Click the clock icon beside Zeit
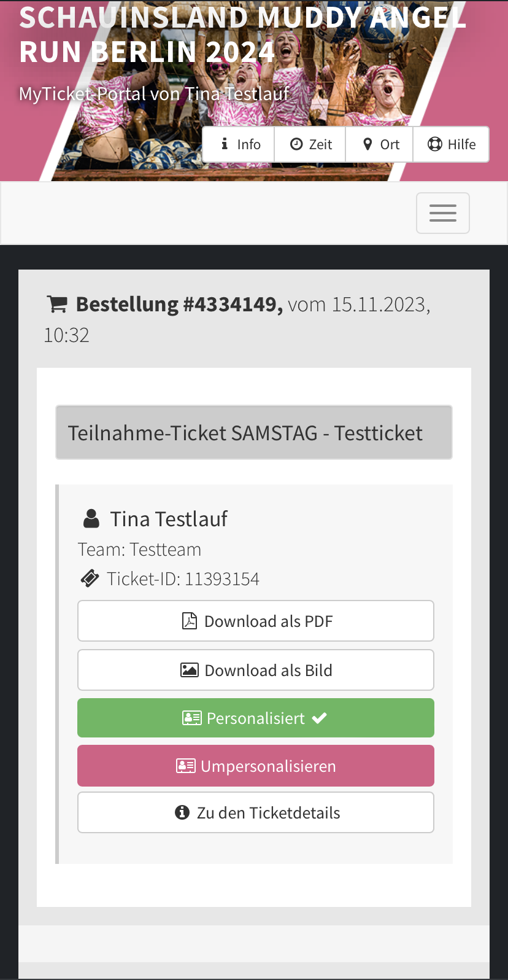The width and height of the screenshot is (508, 980). 296,144
